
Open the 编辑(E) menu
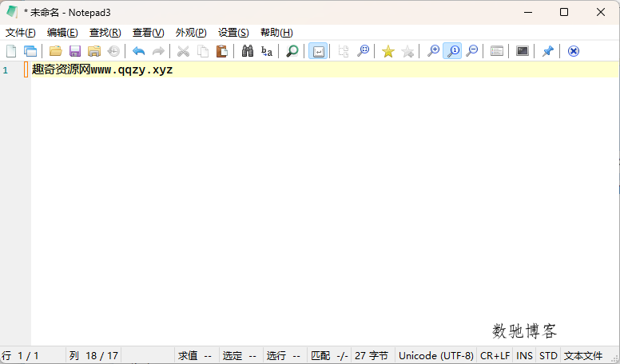pos(62,33)
